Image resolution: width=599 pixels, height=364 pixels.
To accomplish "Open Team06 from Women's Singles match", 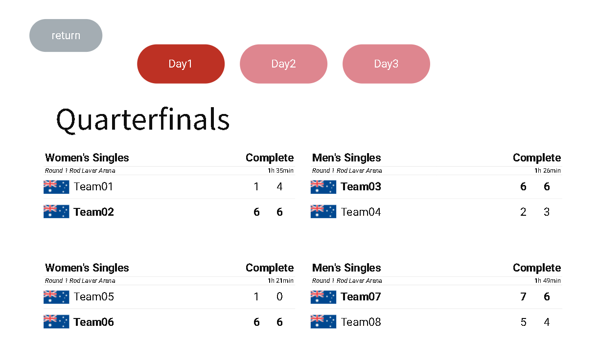I will click(x=93, y=322).
